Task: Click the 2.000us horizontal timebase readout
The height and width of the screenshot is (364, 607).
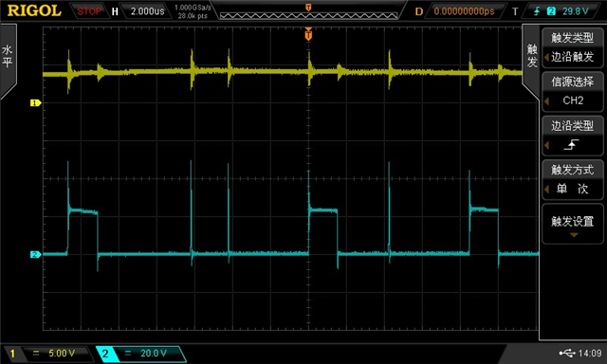Action: click(x=147, y=11)
